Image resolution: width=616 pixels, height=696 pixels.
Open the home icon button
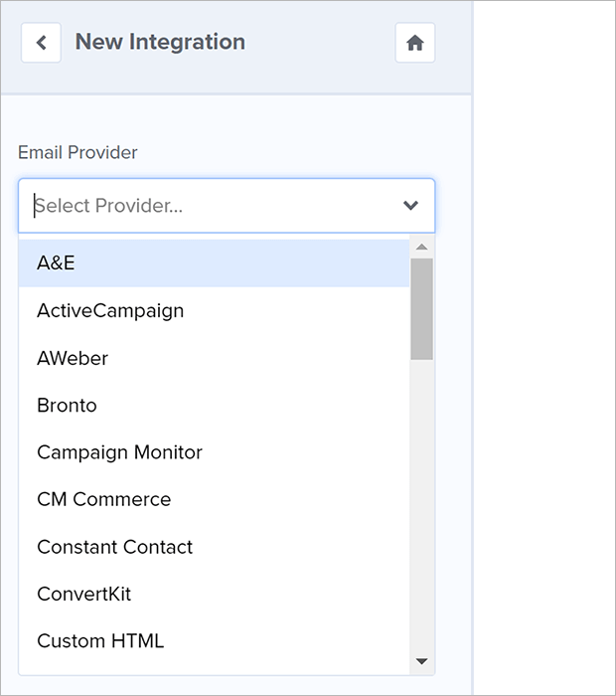click(415, 43)
